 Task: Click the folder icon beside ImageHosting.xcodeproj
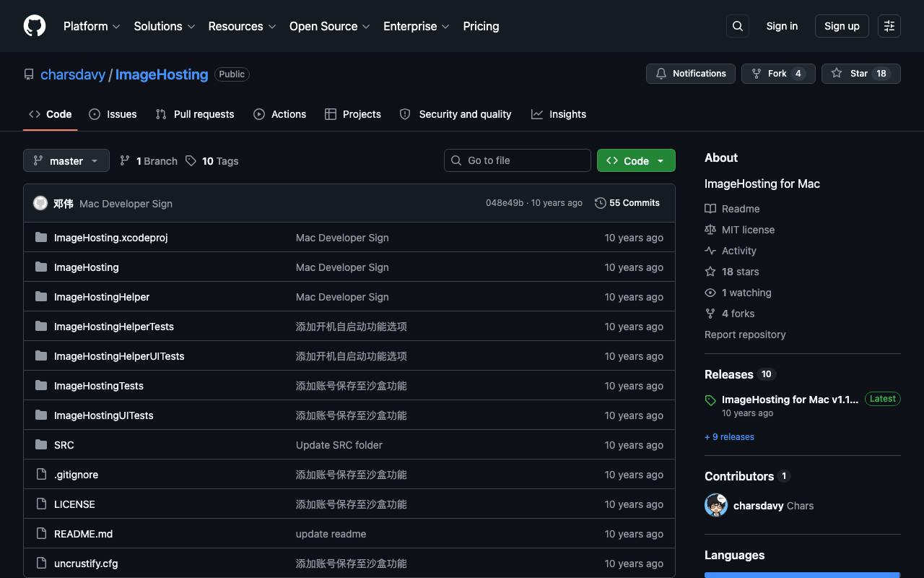pos(41,238)
